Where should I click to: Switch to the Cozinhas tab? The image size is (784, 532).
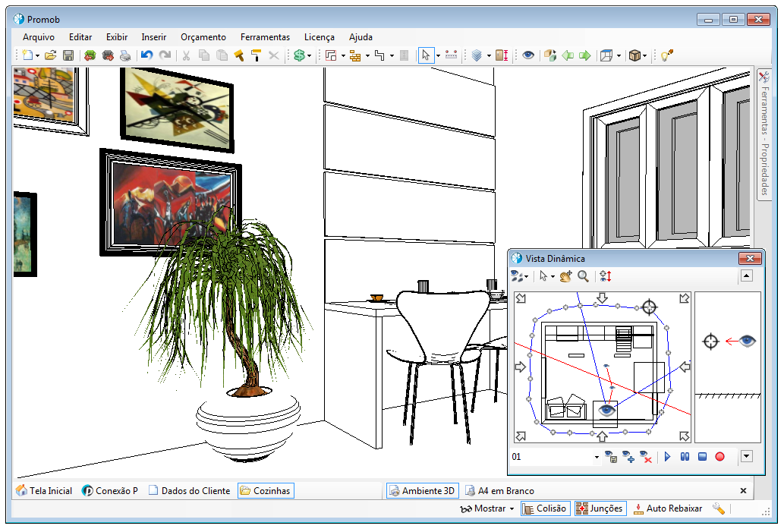(x=266, y=491)
